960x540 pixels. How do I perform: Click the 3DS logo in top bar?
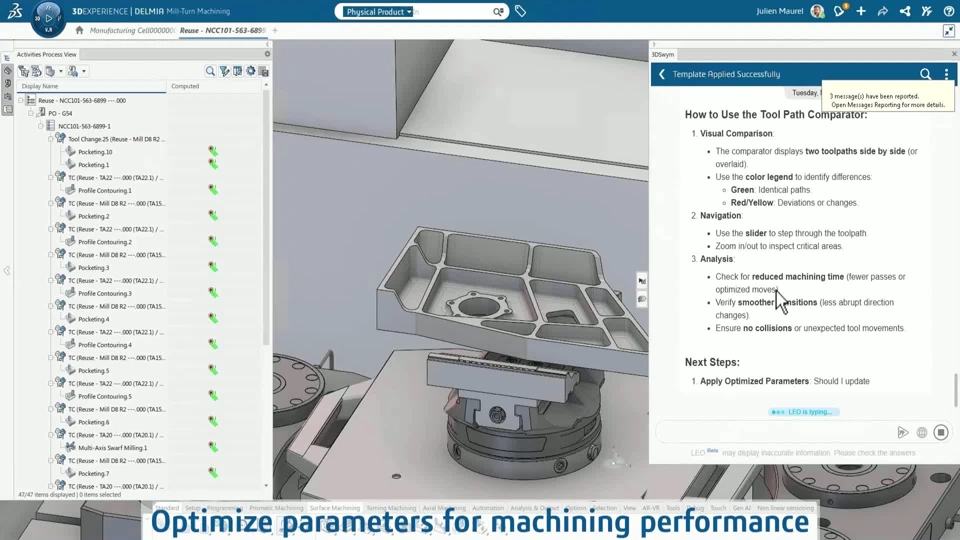pos(15,11)
